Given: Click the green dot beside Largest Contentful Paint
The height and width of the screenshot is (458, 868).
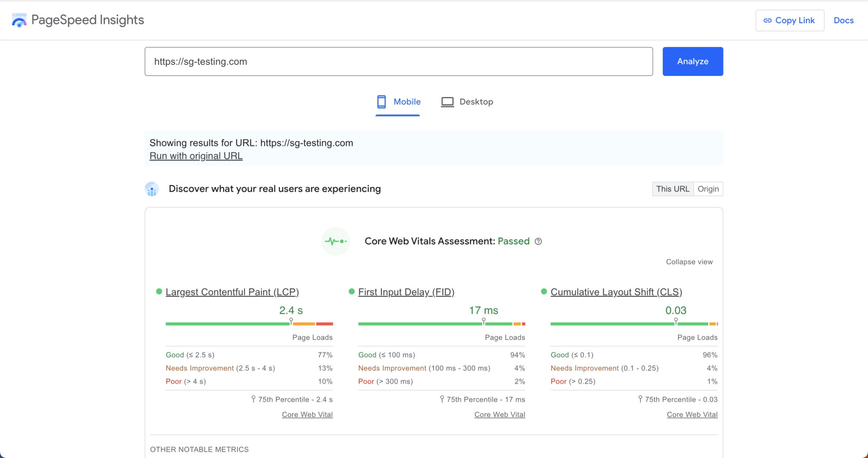Looking at the screenshot, I should tap(159, 291).
